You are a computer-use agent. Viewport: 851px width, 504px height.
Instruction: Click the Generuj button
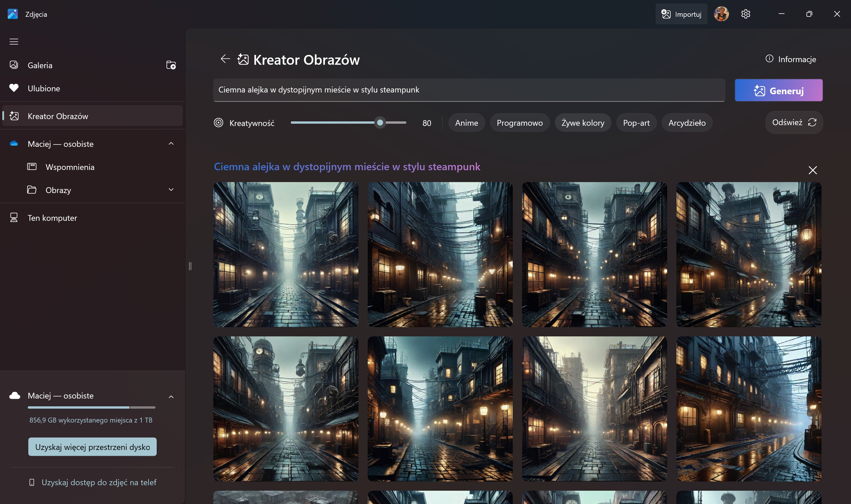(x=779, y=90)
